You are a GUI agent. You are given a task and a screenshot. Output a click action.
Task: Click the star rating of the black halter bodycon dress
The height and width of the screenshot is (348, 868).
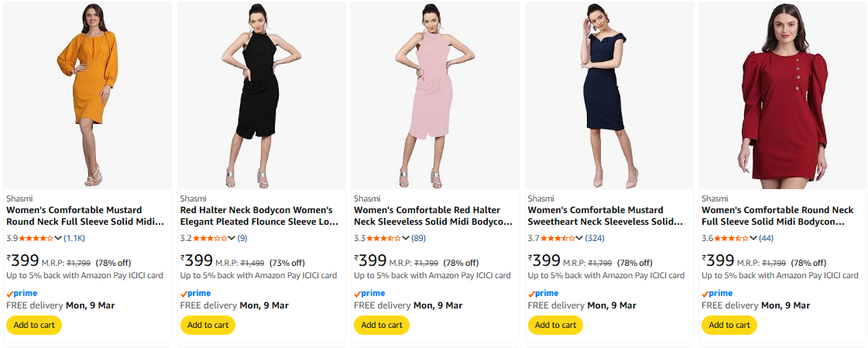[210, 238]
